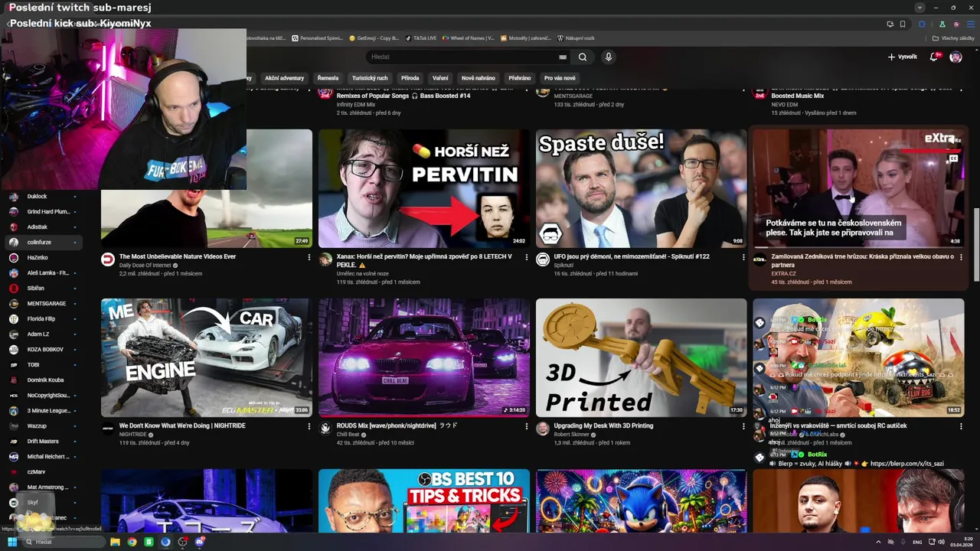Open the Windows Start menu
Image resolution: width=980 pixels, height=551 pixels.
pyautogui.click(x=12, y=542)
